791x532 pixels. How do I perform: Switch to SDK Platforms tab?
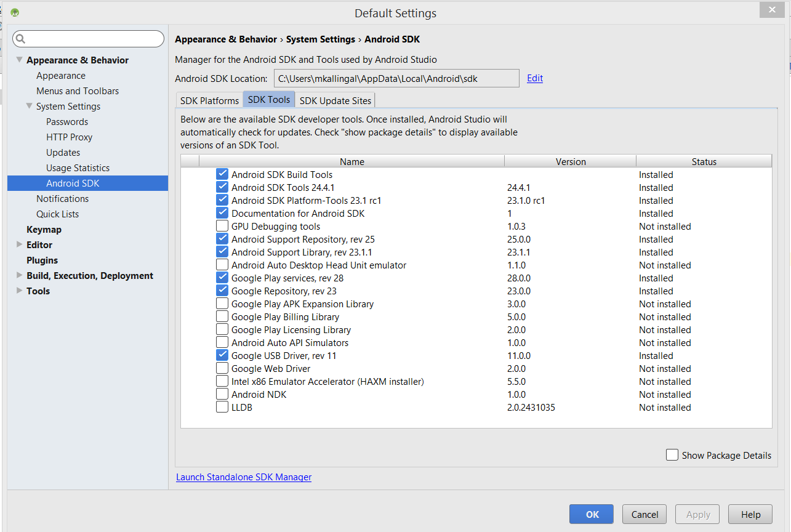(209, 100)
